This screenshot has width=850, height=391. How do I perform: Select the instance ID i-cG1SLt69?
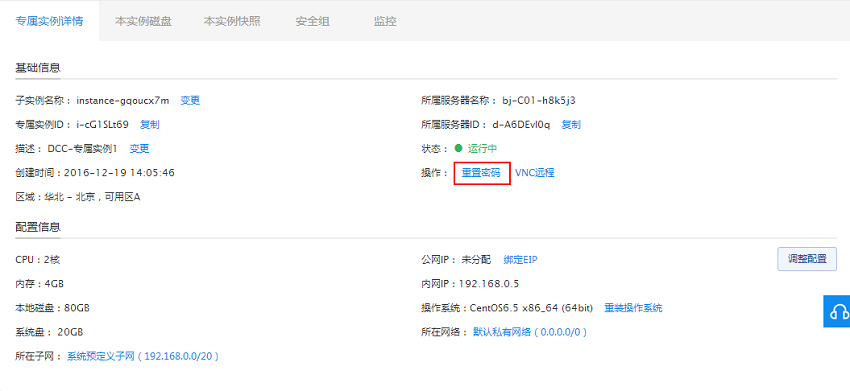coord(102,125)
